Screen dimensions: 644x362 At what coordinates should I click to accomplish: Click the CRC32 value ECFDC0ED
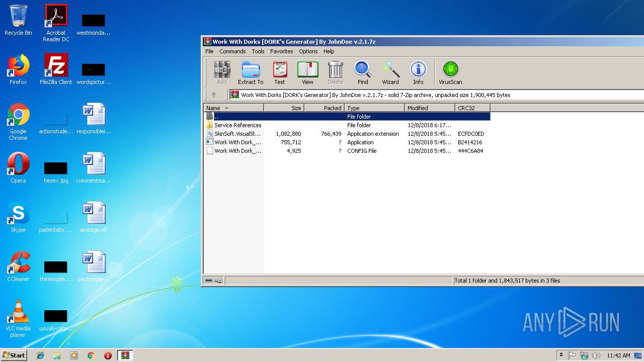point(471,134)
